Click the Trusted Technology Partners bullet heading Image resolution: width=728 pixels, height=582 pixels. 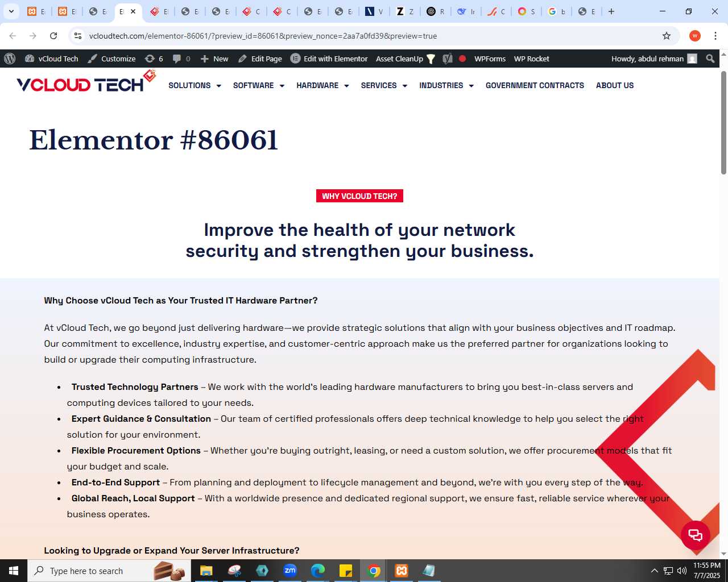click(135, 387)
